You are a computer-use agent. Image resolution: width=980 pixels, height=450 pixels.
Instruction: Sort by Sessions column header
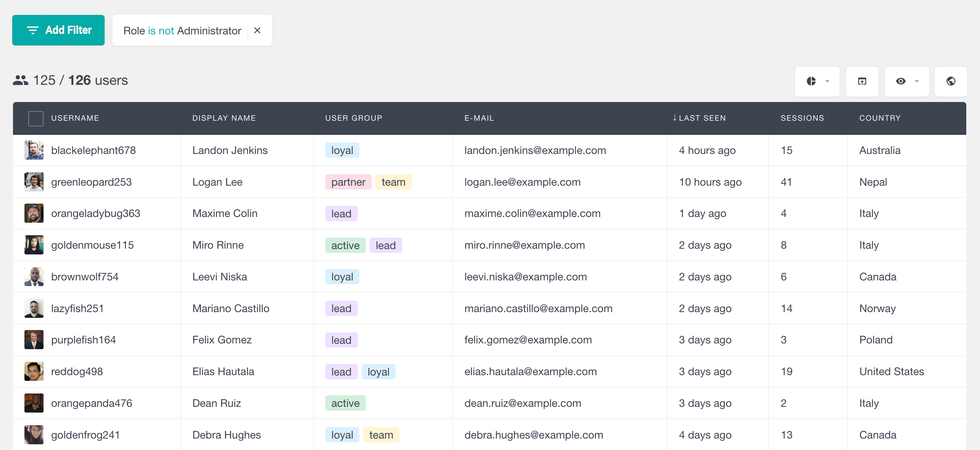802,118
